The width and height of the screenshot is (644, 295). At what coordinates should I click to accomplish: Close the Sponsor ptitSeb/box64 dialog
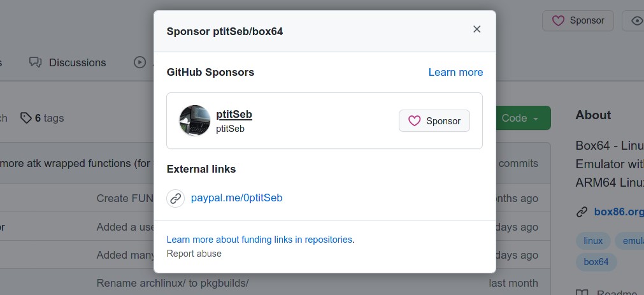[x=476, y=29]
